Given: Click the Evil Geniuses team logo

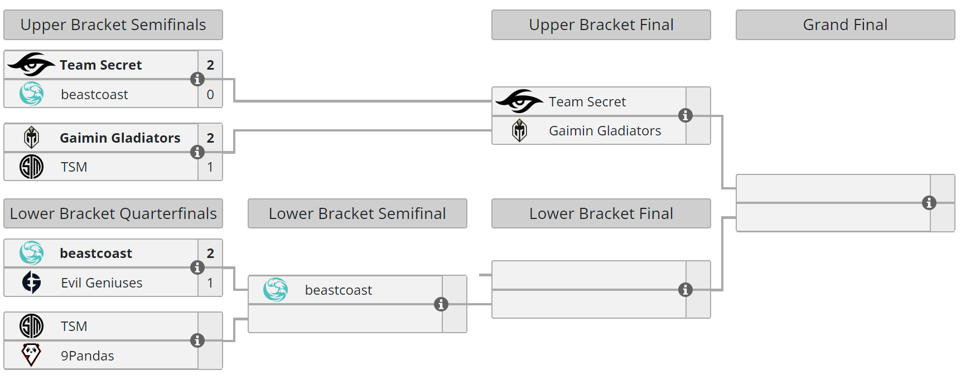Looking at the screenshot, I should [31, 282].
